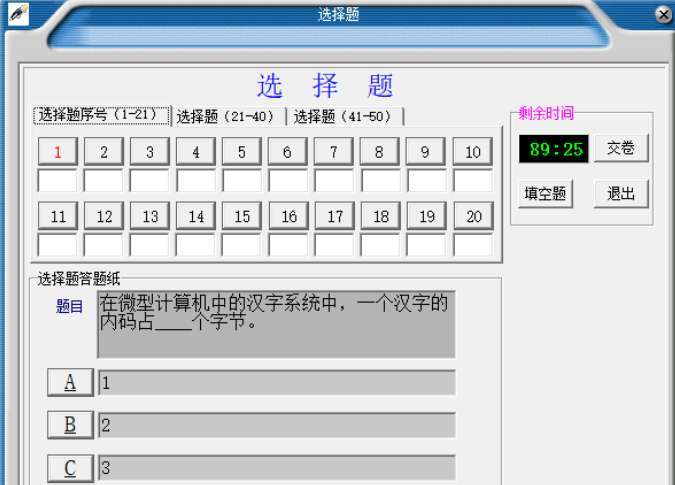Click answer box under question 11
Screen dimensions: 675x485
57,245
